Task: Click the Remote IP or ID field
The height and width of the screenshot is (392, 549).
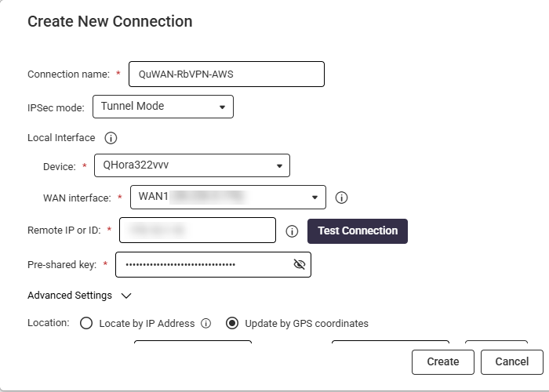Action: pos(198,230)
